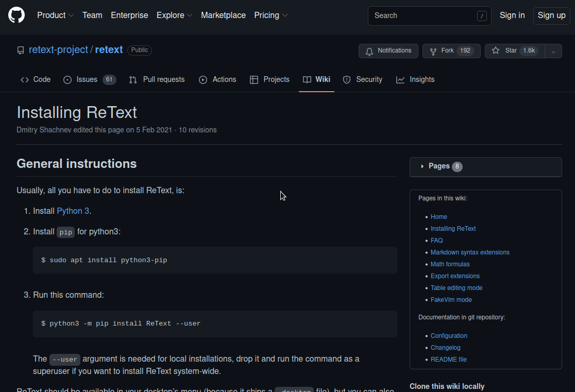Screen dimensions: 575x392
Task: Open the retext-project owner link
Action: click(x=58, y=50)
